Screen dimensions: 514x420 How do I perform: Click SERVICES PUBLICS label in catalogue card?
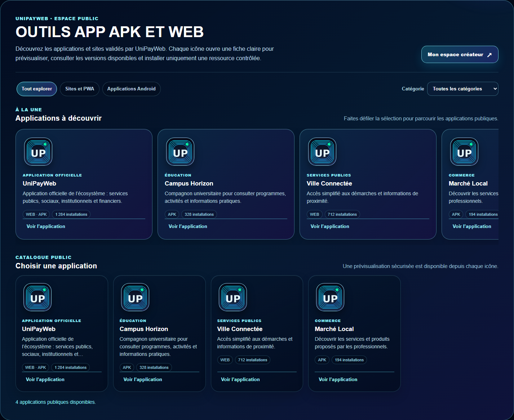click(239, 321)
